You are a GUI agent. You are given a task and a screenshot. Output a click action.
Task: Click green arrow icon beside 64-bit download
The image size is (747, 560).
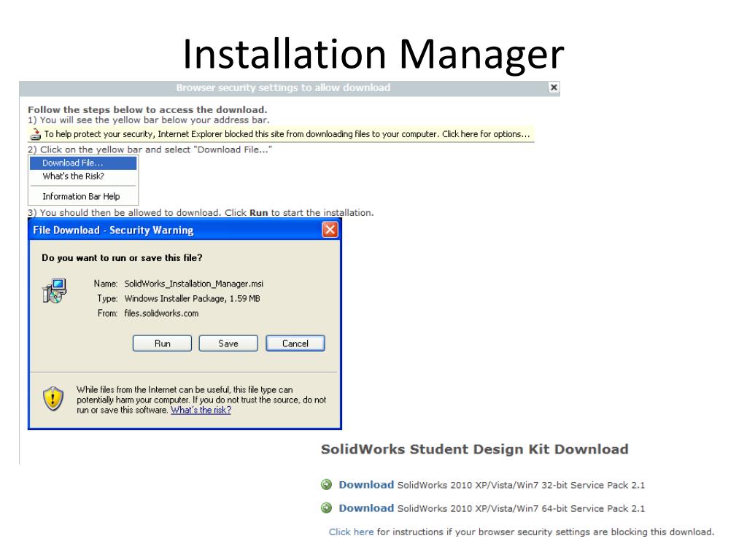[x=326, y=508]
